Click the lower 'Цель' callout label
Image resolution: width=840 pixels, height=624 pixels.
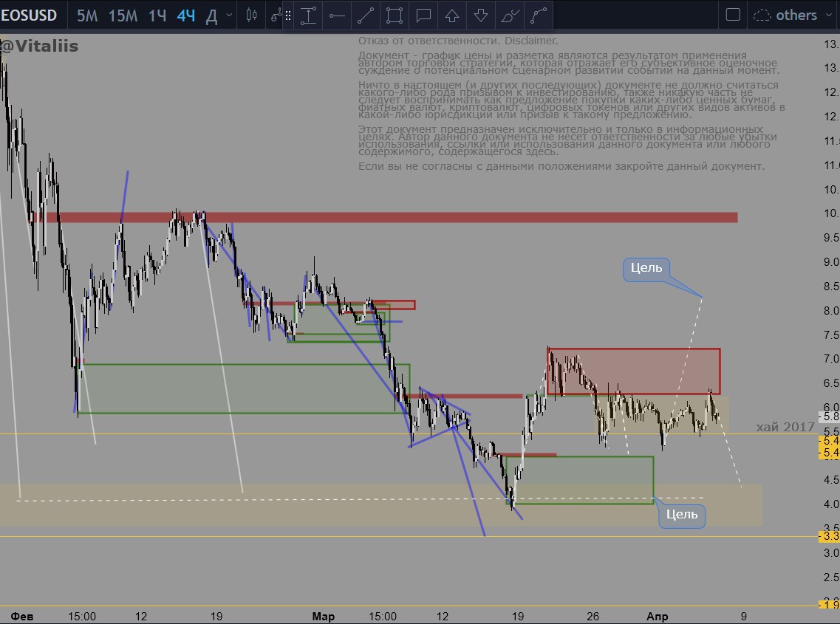[682, 515]
